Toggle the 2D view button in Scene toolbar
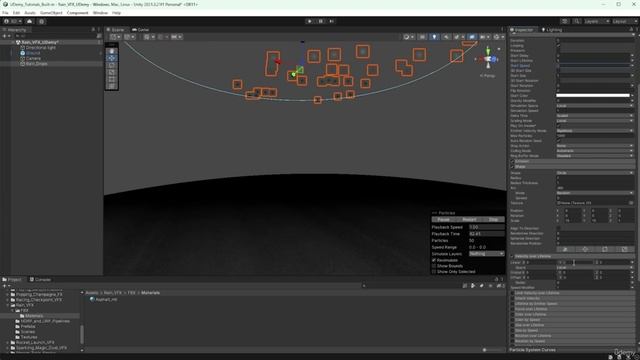The width and height of the screenshot is (640, 360). point(422,37)
